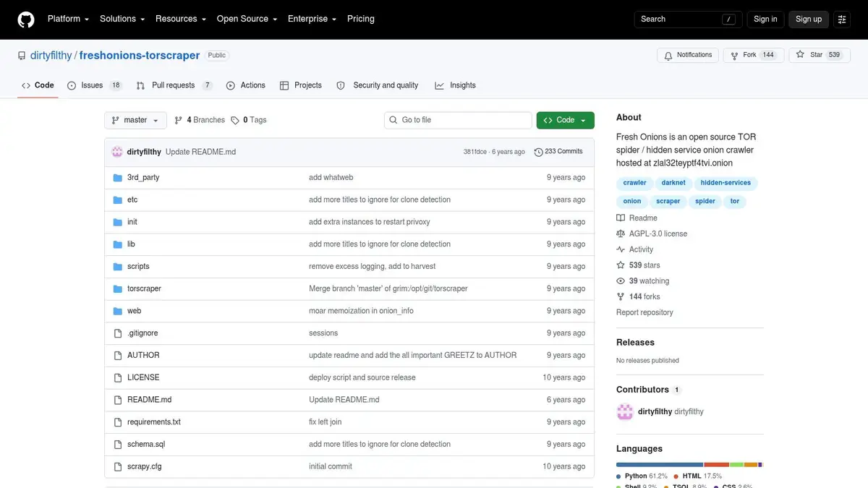View the 4 Branches link
Screen dimensions: 868x488
[200, 120]
